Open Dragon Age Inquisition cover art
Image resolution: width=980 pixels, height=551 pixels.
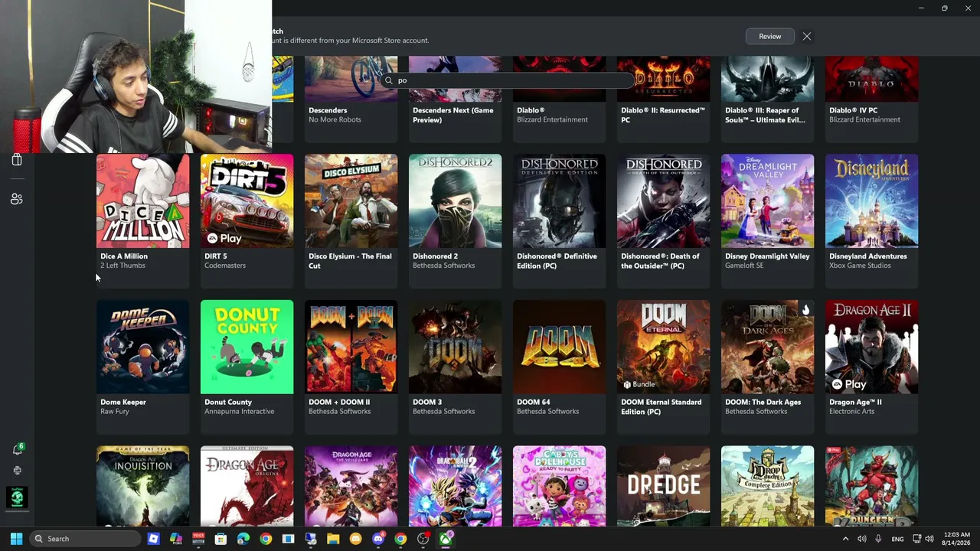click(x=142, y=486)
